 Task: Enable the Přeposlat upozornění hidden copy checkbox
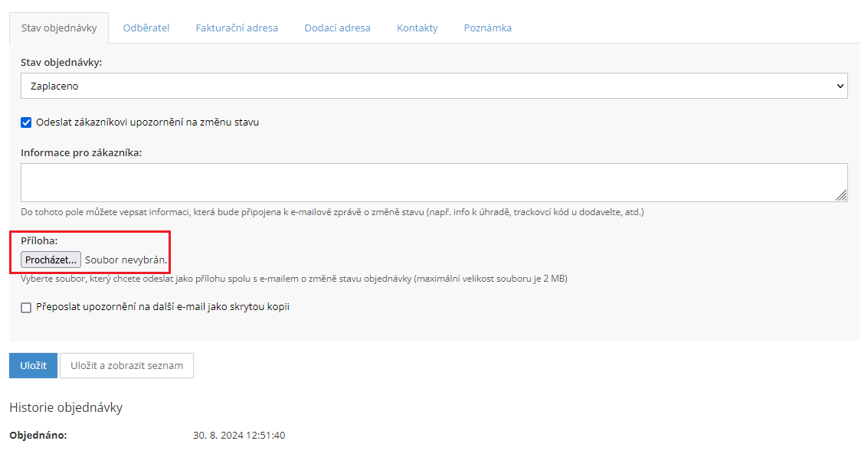click(26, 308)
